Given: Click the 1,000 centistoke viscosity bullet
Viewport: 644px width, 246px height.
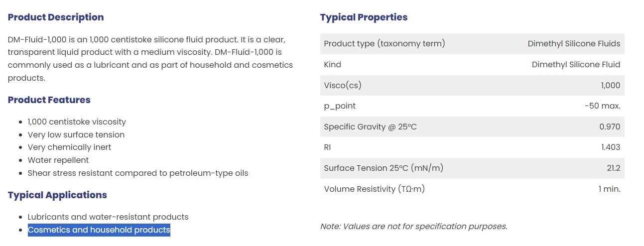Looking at the screenshot, I should pos(77,122).
